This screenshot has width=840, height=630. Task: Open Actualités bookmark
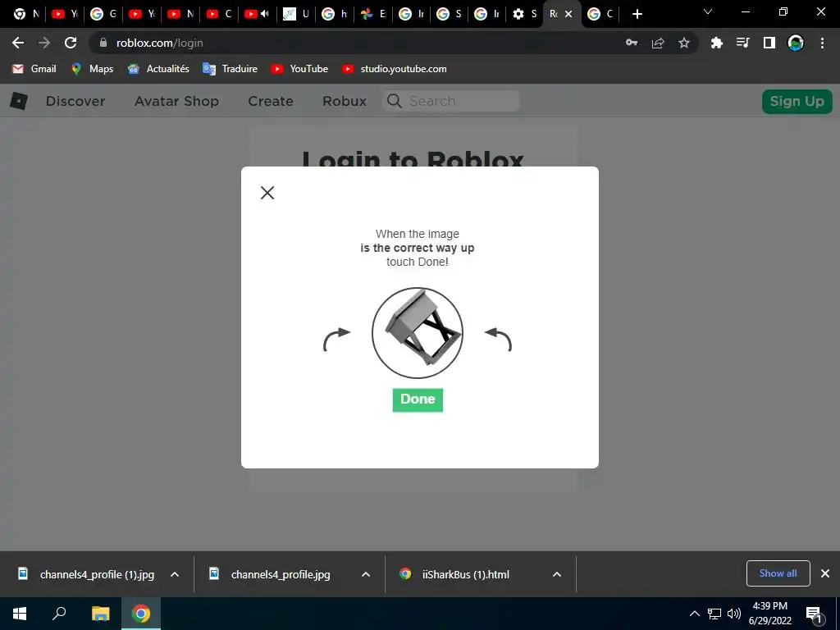tap(158, 69)
